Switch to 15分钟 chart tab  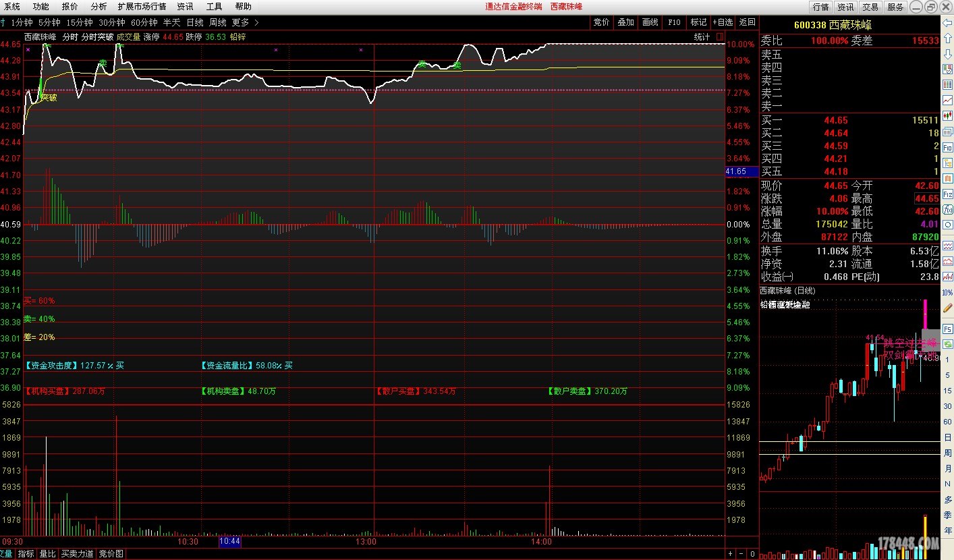pyautogui.click(x=79, y=22)
